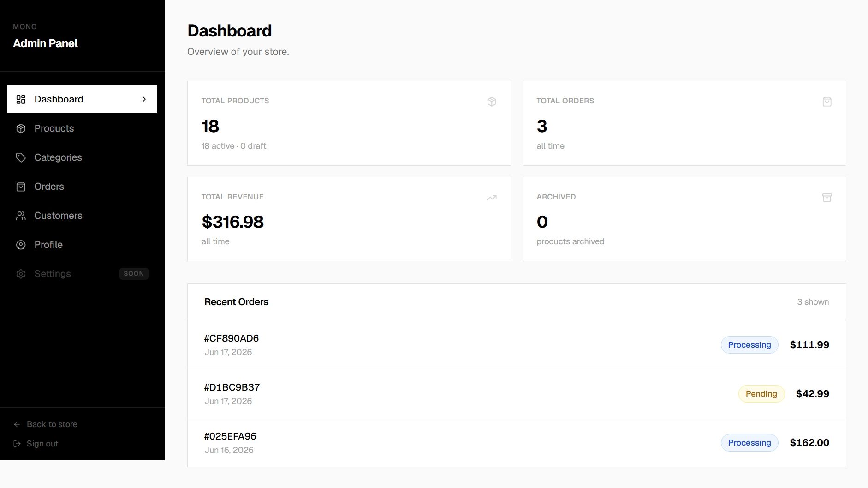Open the Categories section
Viewport: 868px width, 488px height.
[x=82, y=157]
